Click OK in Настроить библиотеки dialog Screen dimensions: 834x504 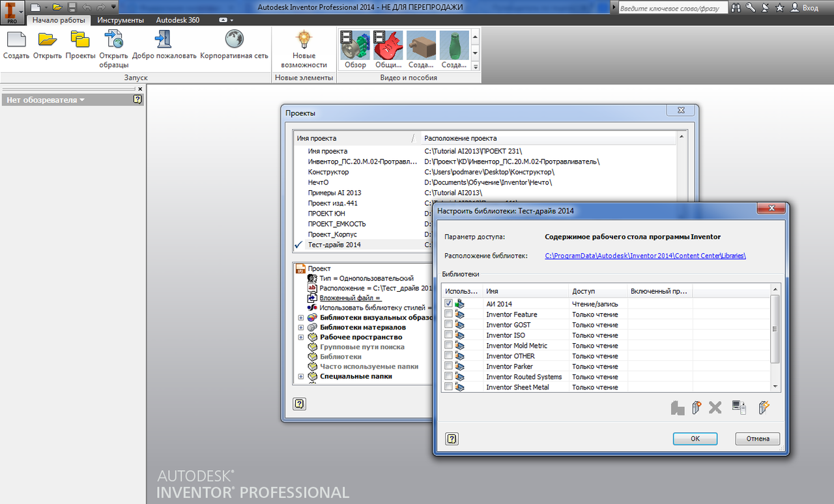click(695, 438)
